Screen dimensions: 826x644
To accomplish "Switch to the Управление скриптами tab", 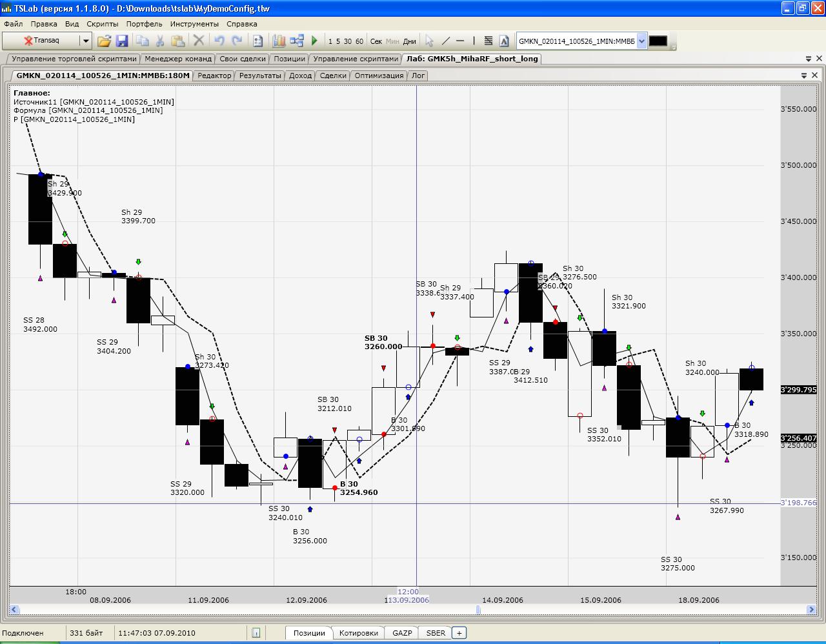I will pos(356,59).
